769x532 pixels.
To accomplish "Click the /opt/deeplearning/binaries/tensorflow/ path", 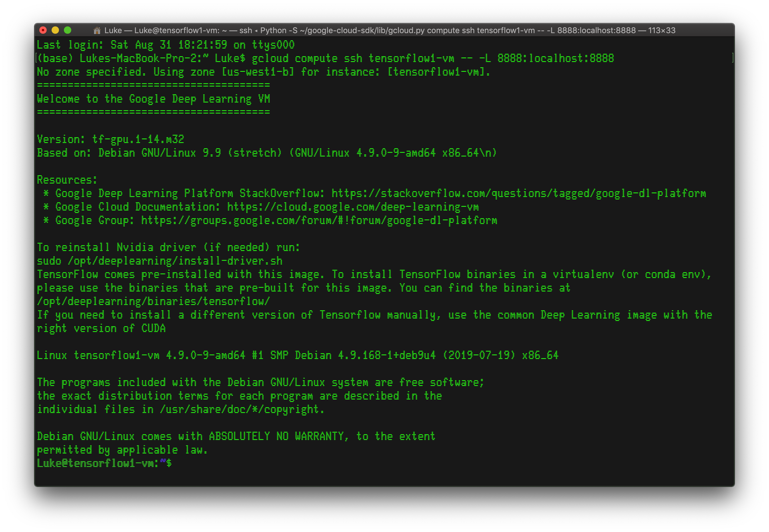I will pos(153,301).
